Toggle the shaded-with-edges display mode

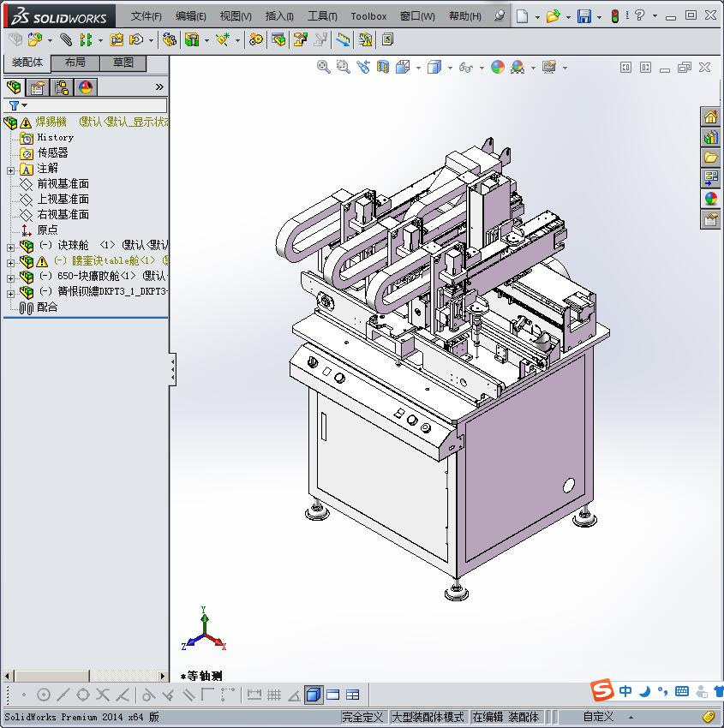[314, 695]
